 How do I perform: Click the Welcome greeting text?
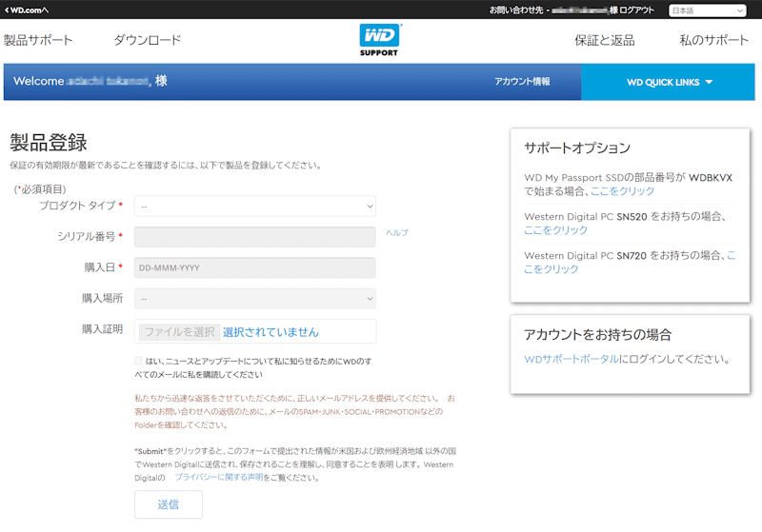point(90,81)
